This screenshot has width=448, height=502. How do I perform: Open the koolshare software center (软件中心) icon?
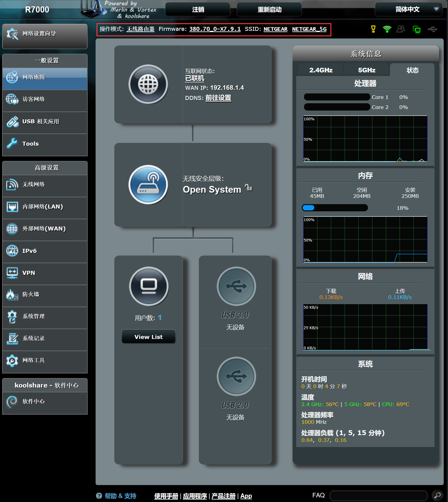(12, 402)
